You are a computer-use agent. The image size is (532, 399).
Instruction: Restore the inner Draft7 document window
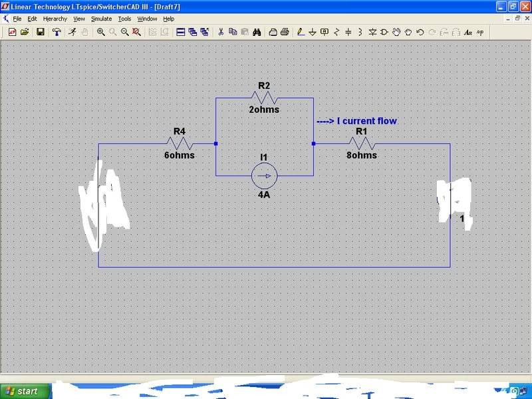518,19
